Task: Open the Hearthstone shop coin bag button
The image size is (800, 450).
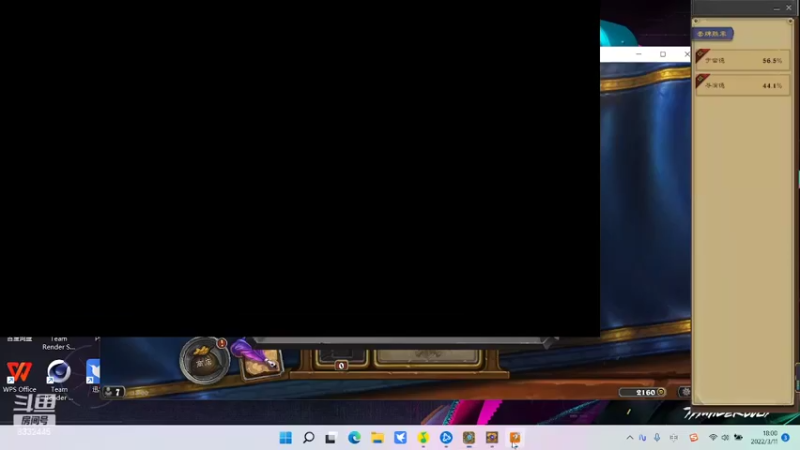Action: [205, 361]
